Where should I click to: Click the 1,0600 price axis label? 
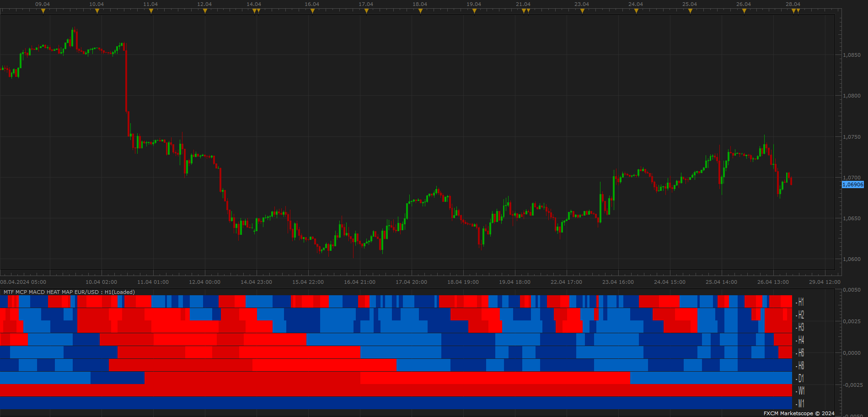852,259
